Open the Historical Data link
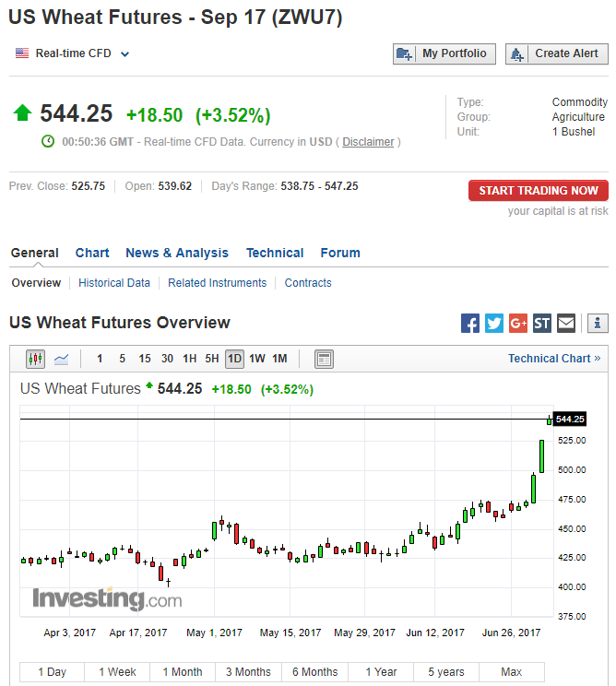Viewport: 616px width, 686px height. pyautogui.click(x=114, y=283)
